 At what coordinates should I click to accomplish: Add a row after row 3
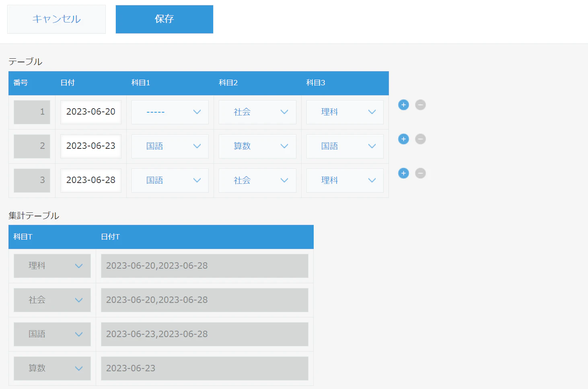pos(403,173)
